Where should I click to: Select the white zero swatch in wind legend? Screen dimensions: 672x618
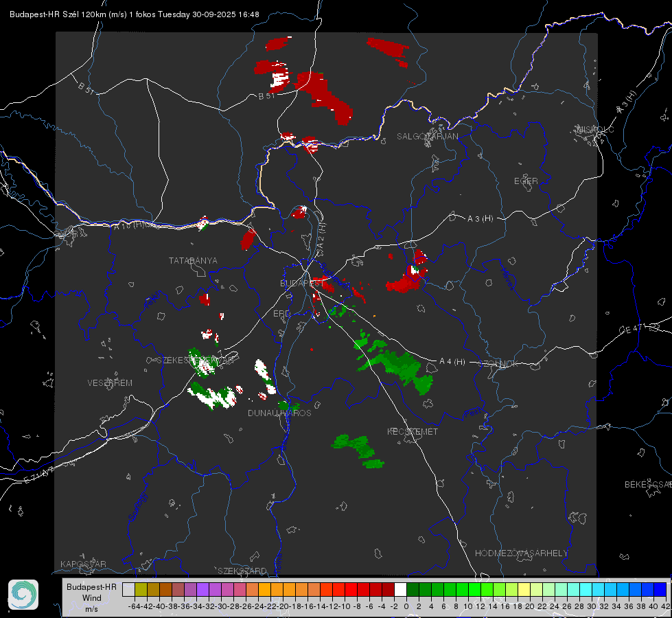click(400, 589)
